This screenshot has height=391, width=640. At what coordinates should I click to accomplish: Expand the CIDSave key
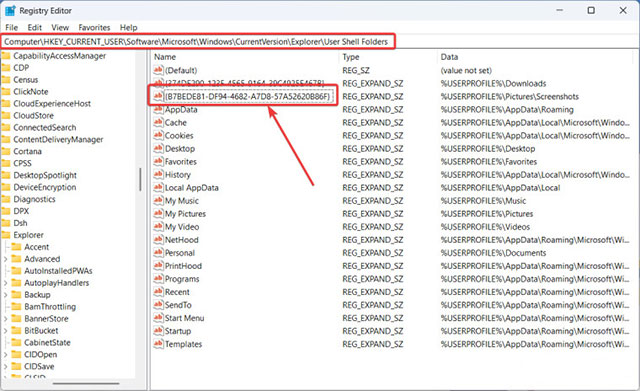5,367
